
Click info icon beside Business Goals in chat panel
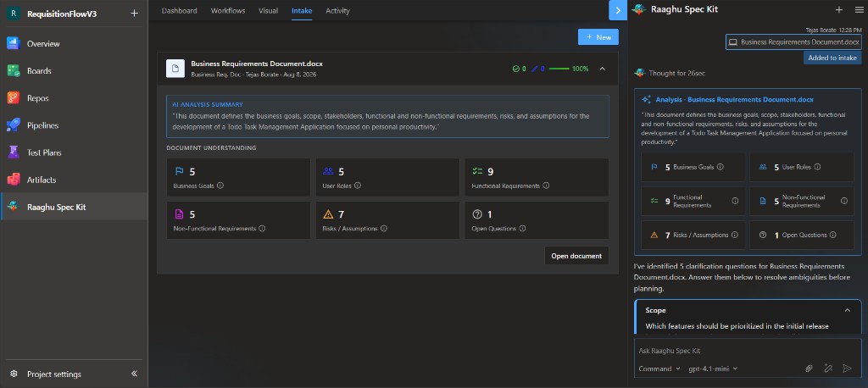[721, 167]
